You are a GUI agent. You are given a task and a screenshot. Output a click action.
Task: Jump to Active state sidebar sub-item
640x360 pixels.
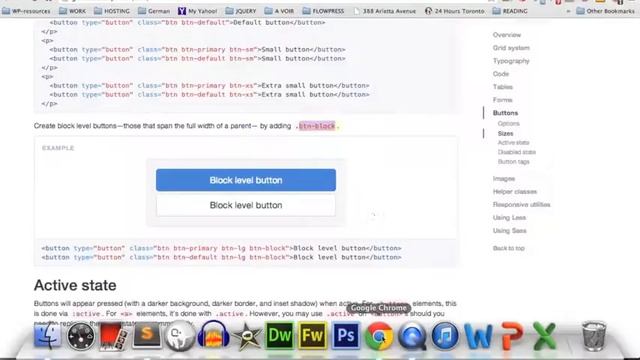pos(513,142)
